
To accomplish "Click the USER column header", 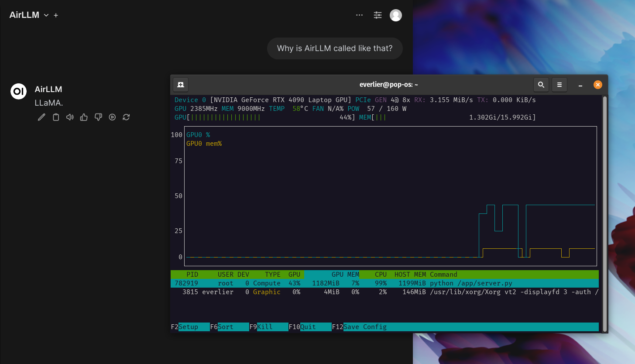I will (226, 275).
